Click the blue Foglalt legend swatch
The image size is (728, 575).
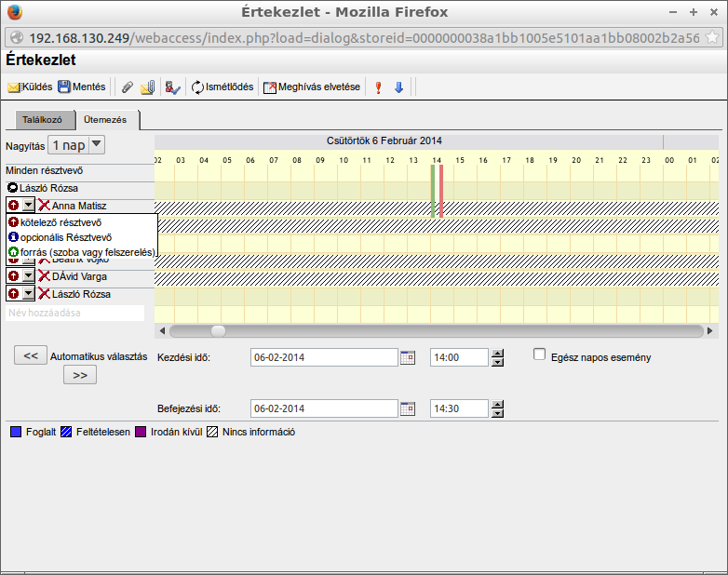click(x=16, y=432)
